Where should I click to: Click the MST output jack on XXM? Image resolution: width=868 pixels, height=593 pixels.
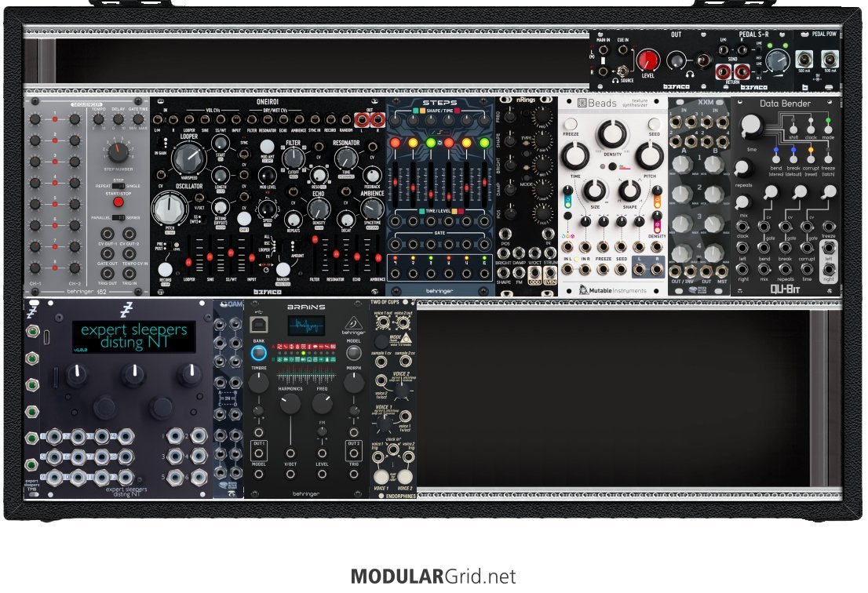coord(722,271)
